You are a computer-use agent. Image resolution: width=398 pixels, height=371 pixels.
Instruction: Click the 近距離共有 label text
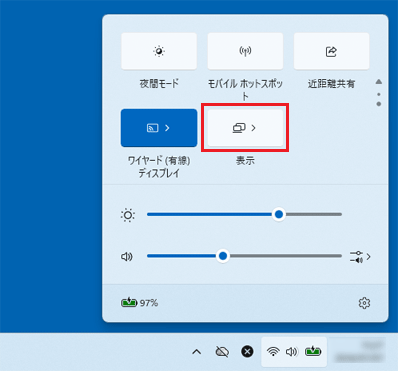click(331, 84)
